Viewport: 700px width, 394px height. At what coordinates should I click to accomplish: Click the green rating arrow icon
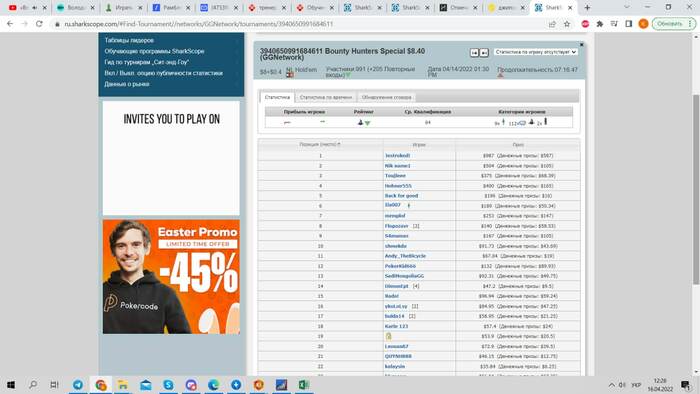coord(367,123)
